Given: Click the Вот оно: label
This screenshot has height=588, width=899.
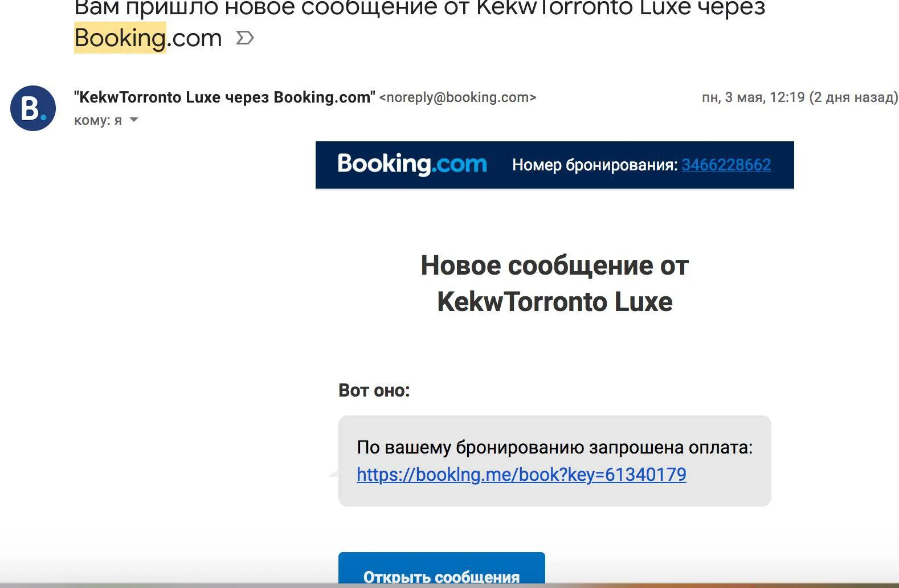Looking at the screenshot, I should point(374,390).
